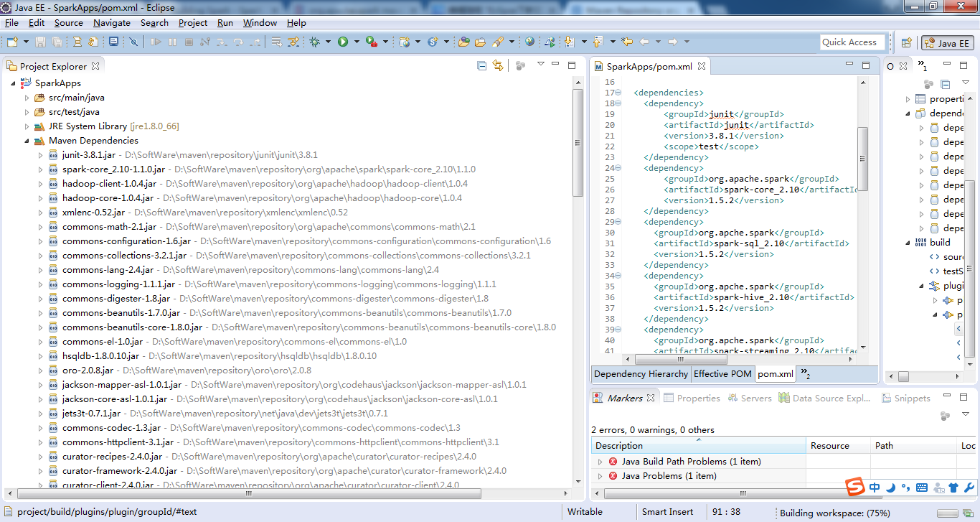Toggle fold marker at editor line 34
Image resolution: width=980 pixels, height=522 pixels.
pyautogui.click(x=618, y=276)
